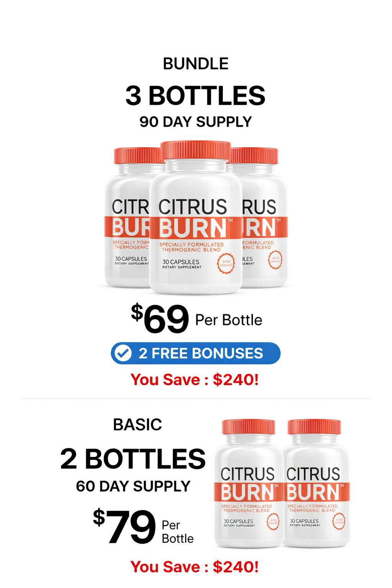The height and width of the screenshot is (588, 392).
Task: Select the center bottle in the 3-bottle bundle
Action: click(x=196, y=230)
